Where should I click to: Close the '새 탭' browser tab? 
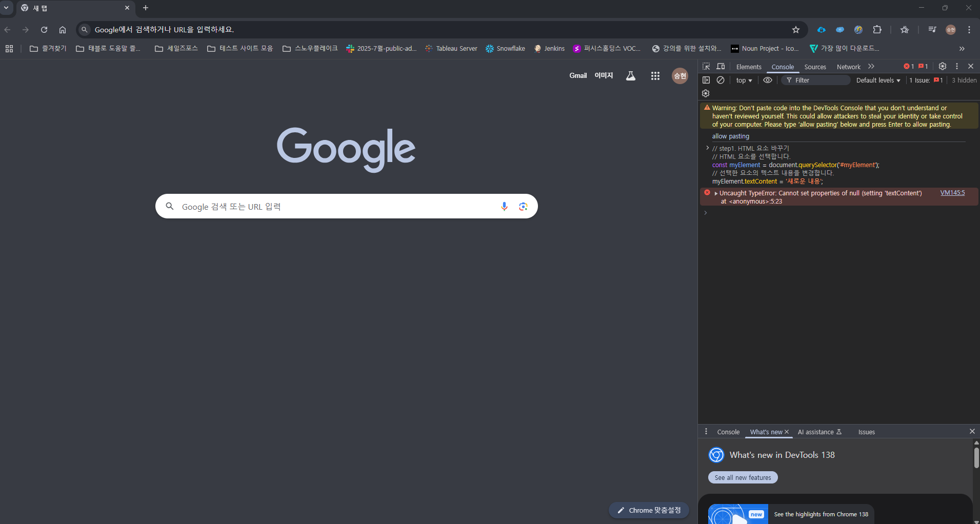click(x=127, y=8)
